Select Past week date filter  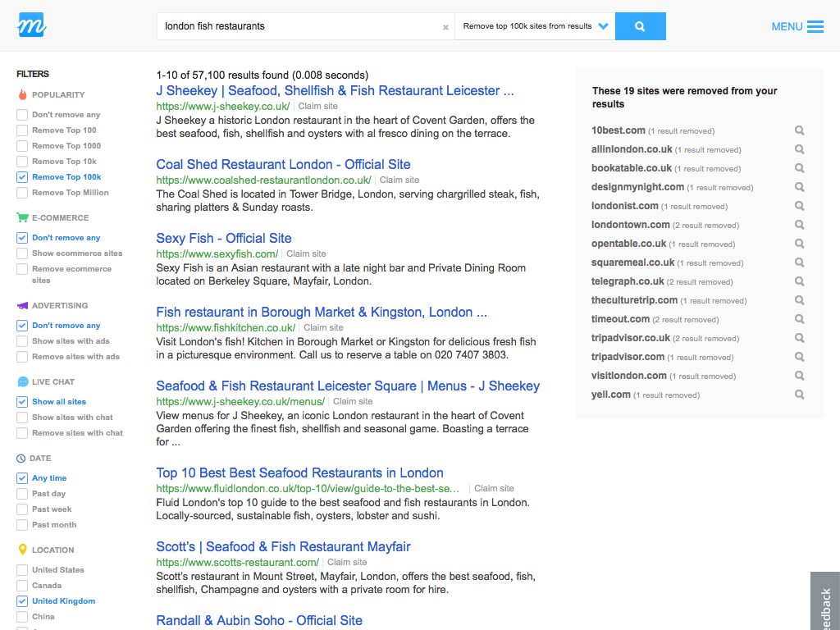[22, 509]
